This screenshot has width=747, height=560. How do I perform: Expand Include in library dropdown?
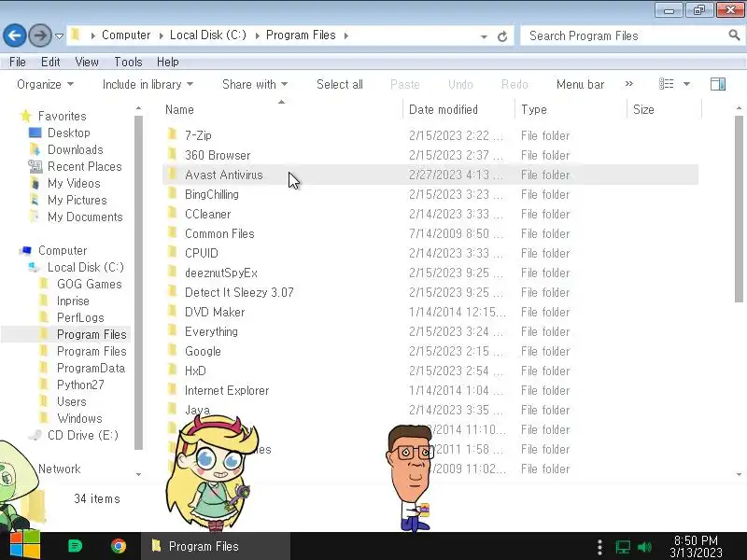click(x=148, y=84)
